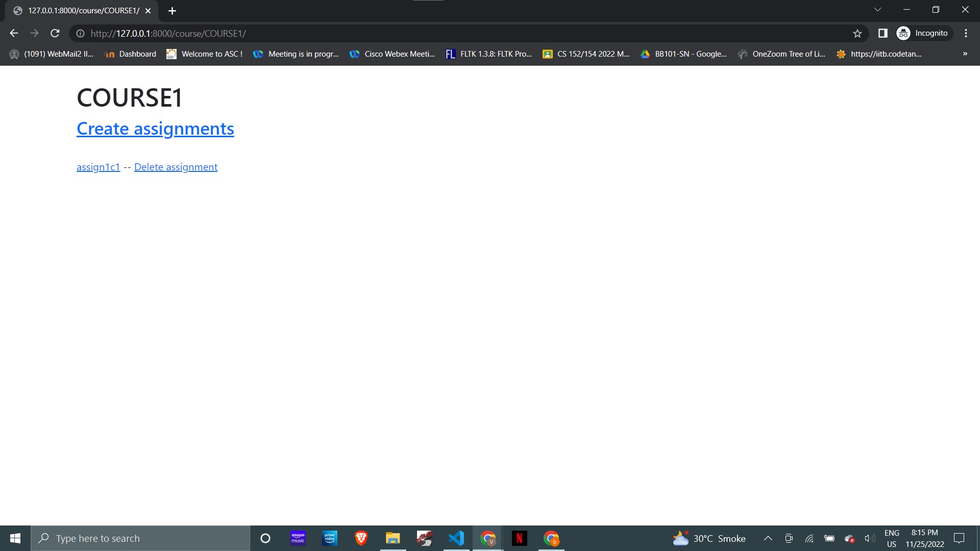
Task: Open Netflix from the taskbar
Action: coord(520,538)
